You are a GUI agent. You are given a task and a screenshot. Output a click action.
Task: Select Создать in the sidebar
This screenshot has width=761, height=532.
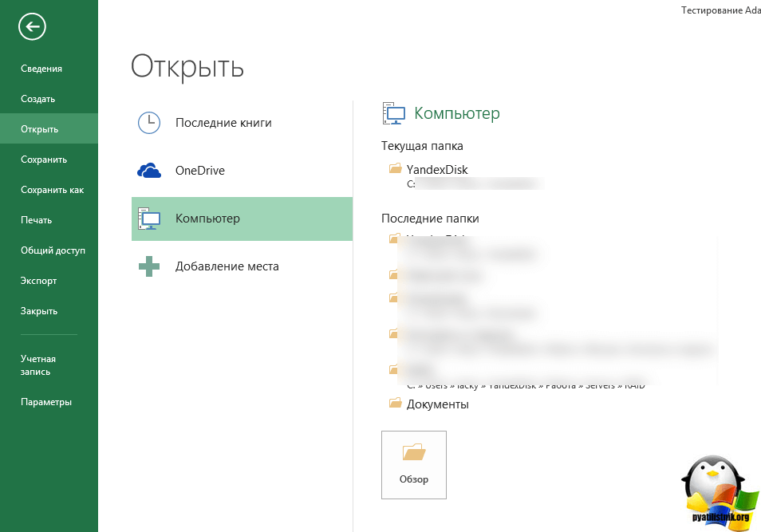point(37,99)
